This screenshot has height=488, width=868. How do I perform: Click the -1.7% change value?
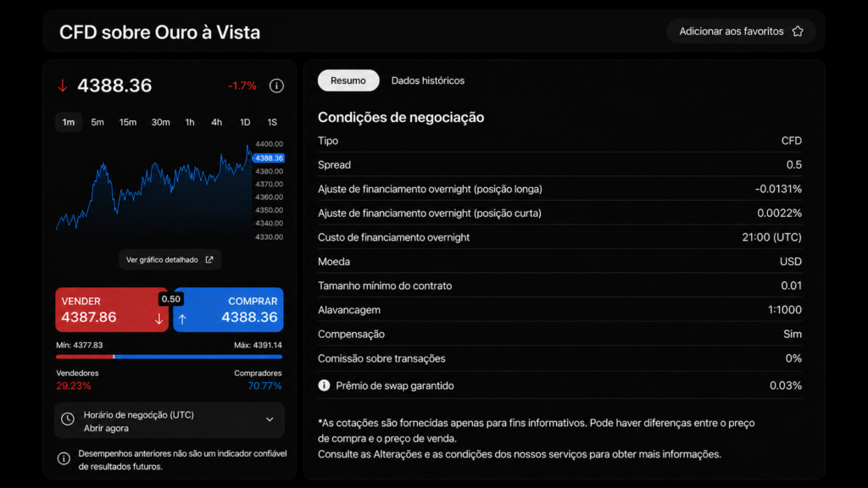(x=242, y=86)
